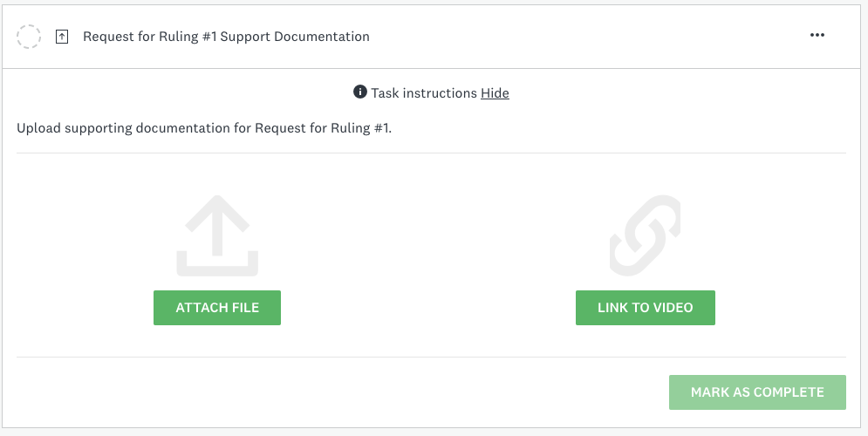
Task: Click the Link to Video button
Action: [646, 308]
